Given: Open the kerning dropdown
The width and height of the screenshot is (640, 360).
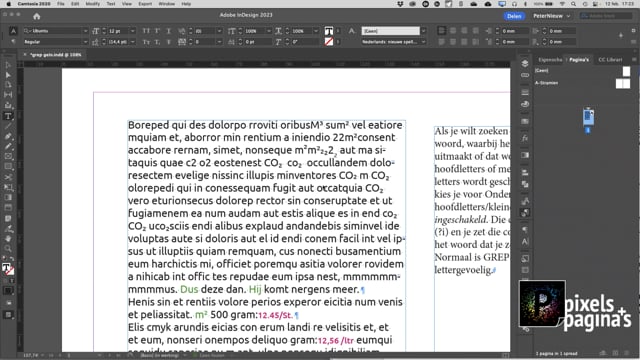Looking at the screenshot, I should pyautogui.click(x=219, y=31).
